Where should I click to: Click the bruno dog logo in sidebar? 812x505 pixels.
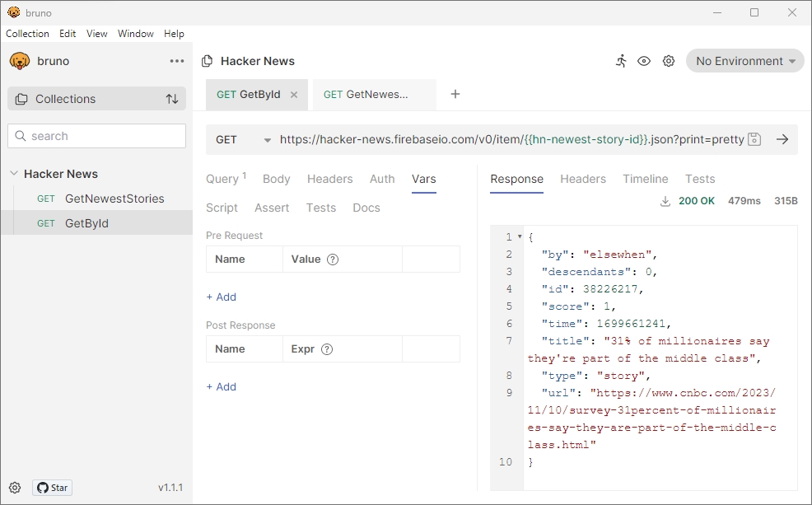19,61
